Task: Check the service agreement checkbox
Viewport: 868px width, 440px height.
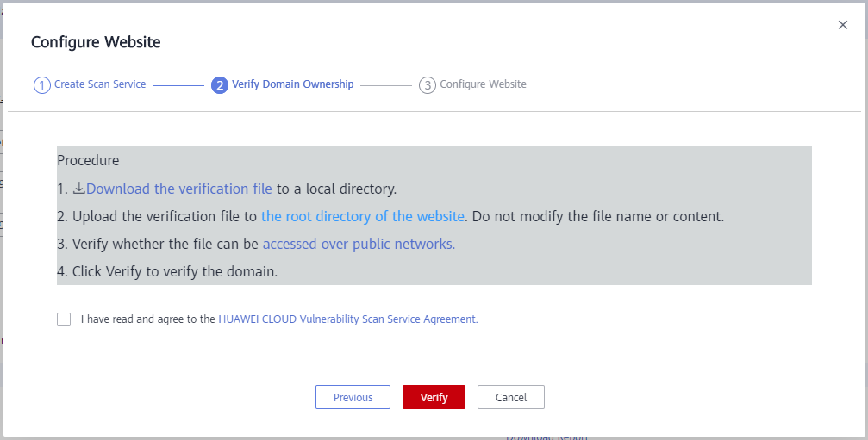Action: coord(64,319)
